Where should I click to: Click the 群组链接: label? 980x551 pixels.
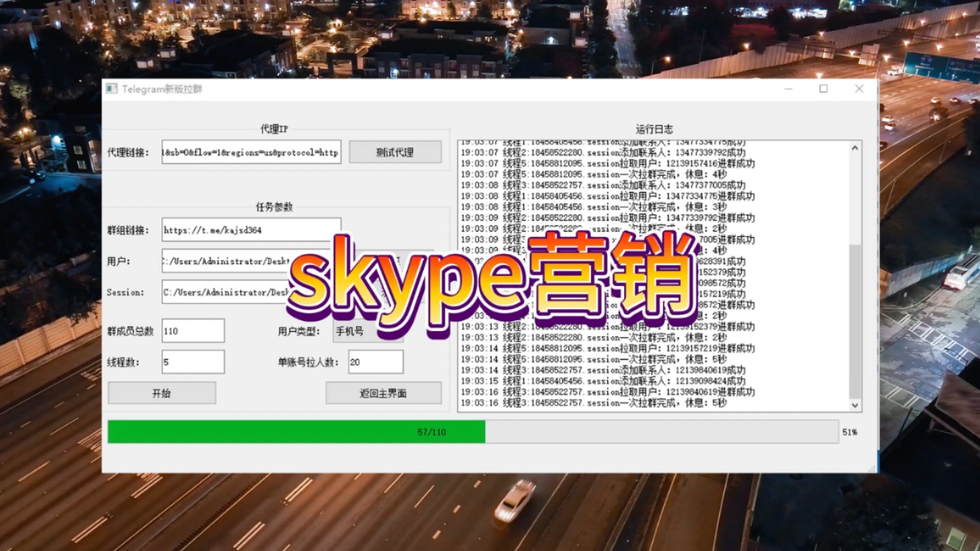(x=128, y=230)
